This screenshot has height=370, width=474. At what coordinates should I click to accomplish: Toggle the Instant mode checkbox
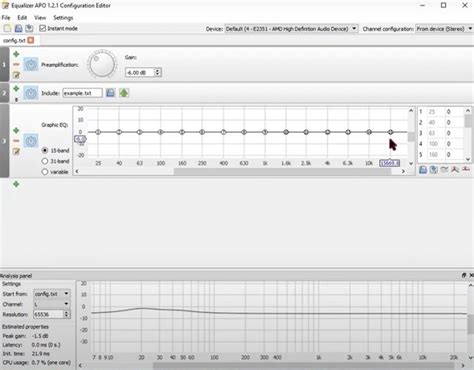[x=42, y=28]
